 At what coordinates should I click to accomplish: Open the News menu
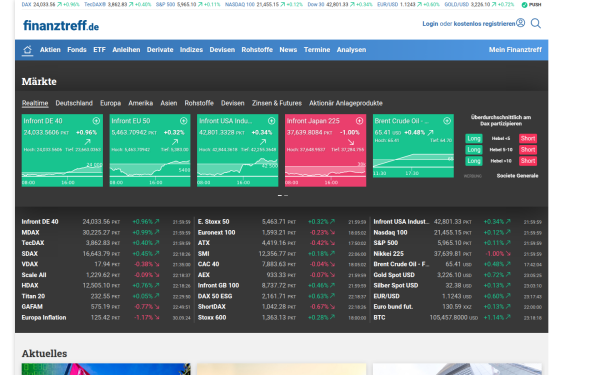(288, 50)
